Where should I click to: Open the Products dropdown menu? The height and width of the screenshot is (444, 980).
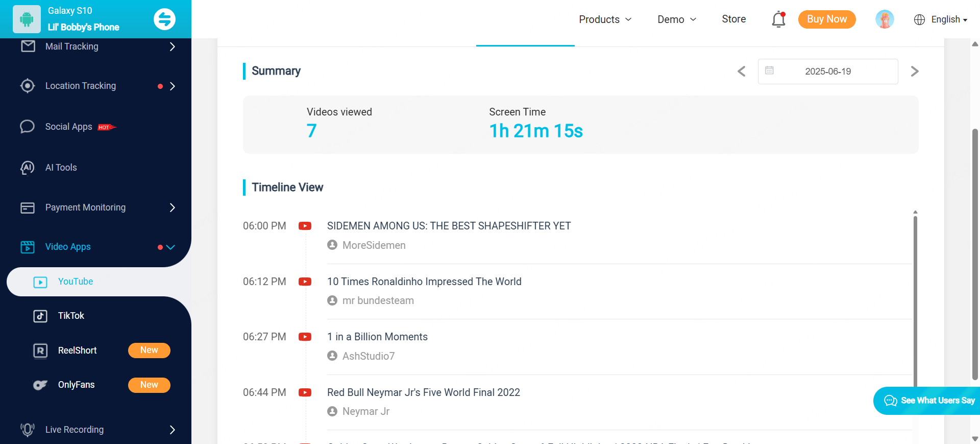coord(605,19)
